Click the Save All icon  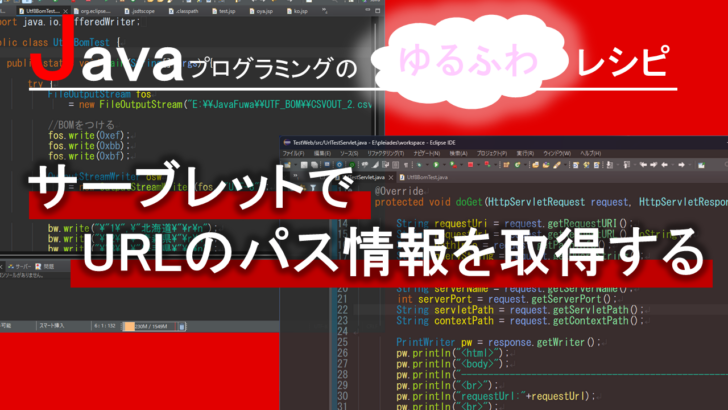314,164
